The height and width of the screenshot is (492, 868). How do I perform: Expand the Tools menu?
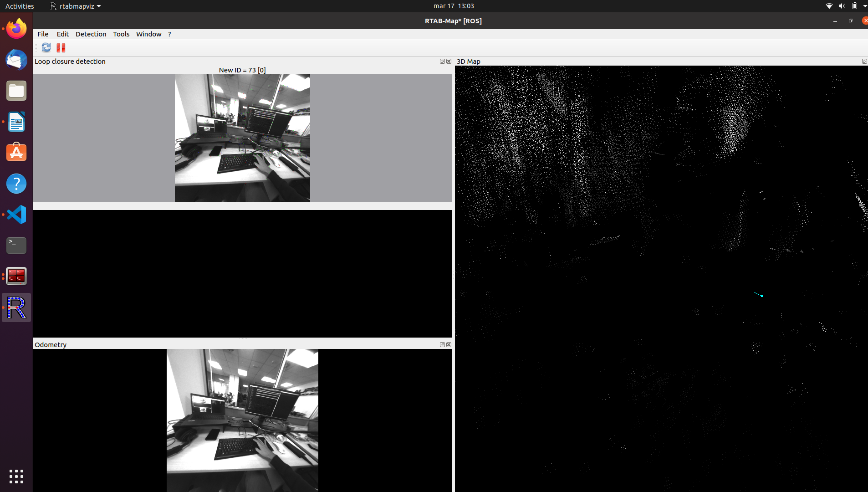(x=121, y=34)
